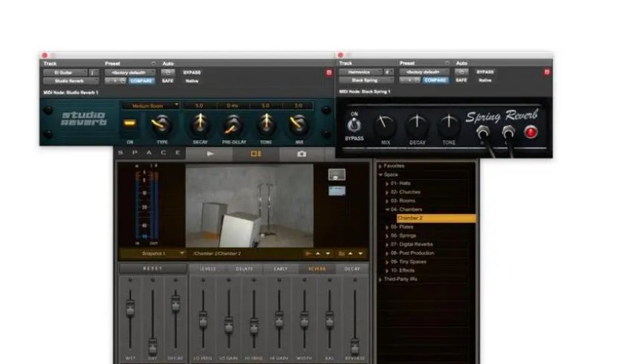Click the chamber room photo preview
The width and height of the screenshot is (622, 364).
pyautogui.click(x=250, y=207)
